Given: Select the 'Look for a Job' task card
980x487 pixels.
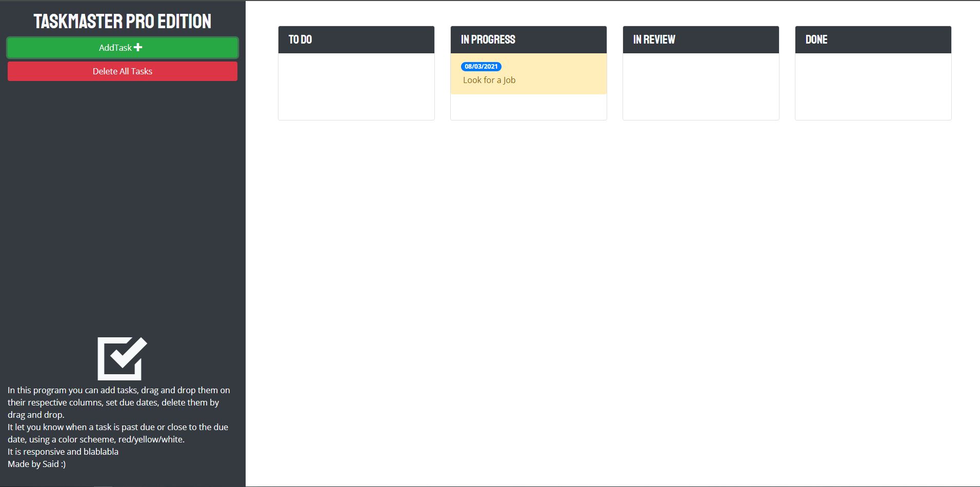Looking at the screenshot, I should (529, 74).
